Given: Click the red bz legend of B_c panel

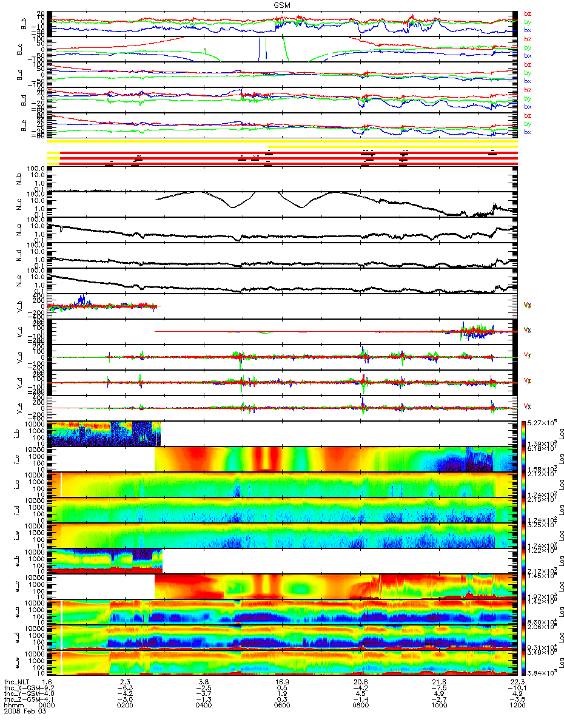Looking at the screenshot, I should click(528, 39).
